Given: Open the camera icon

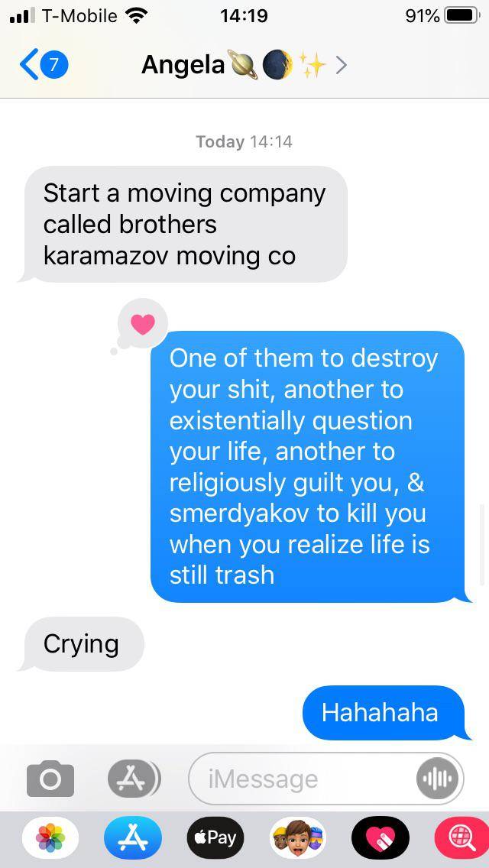Looking at the screenshot, I should 50,779.
